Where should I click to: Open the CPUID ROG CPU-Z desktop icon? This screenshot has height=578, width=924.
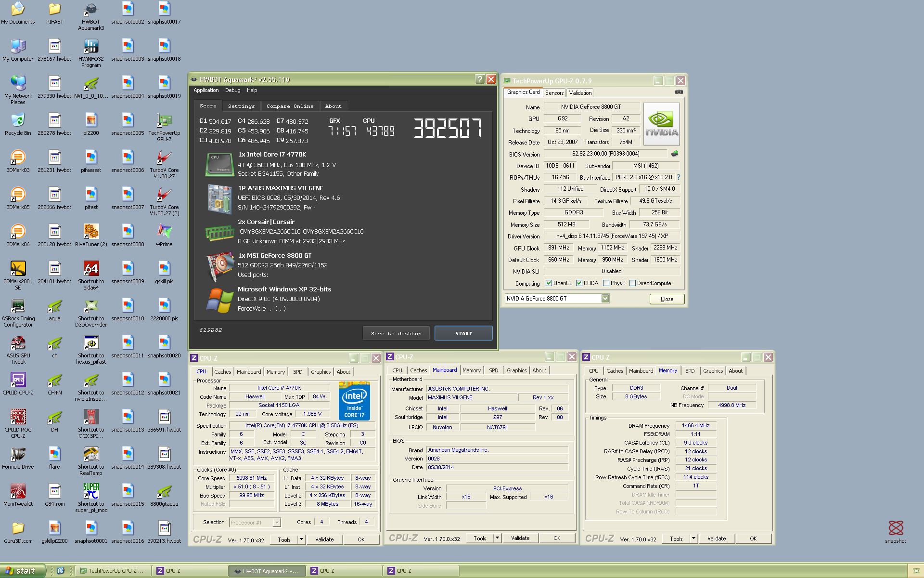(x=18, y=424)
